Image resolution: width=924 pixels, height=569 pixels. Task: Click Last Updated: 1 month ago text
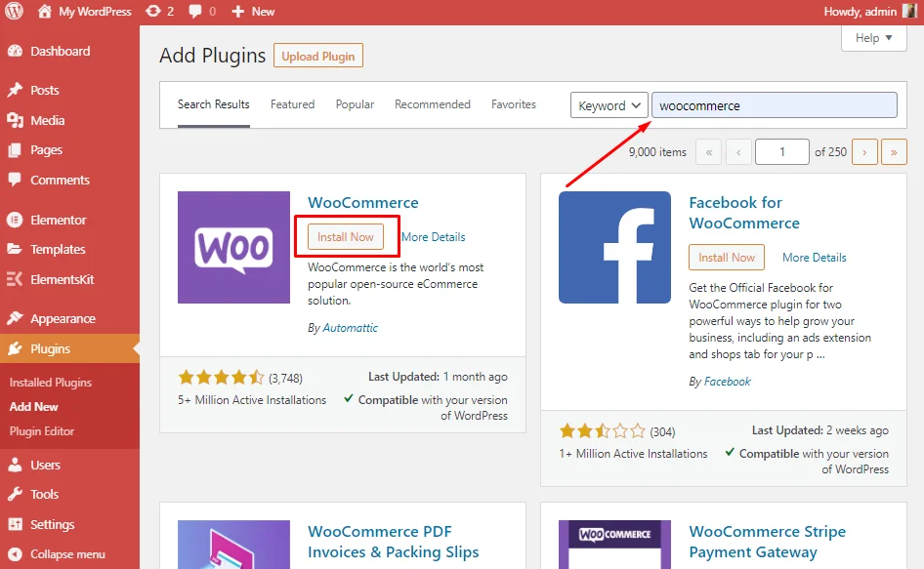coord(438,377)
